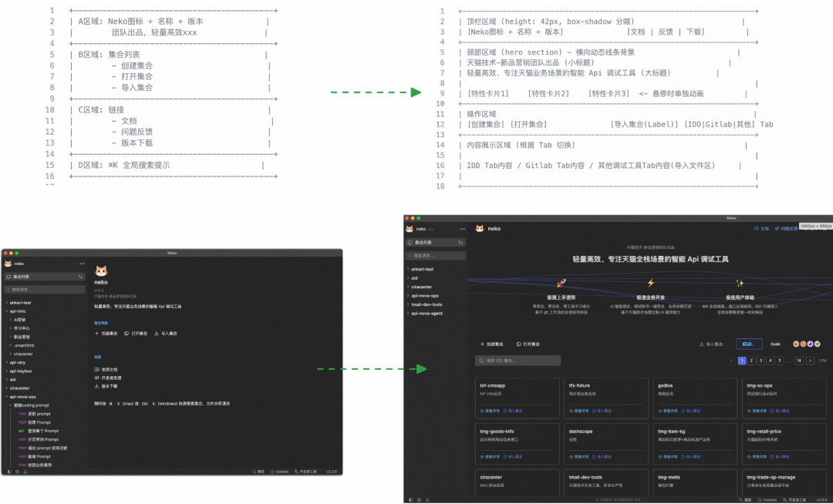Collapse api-nova-ops in the left window tree
Viewport: 833px width, 504px height.
[x=6, y=397]
